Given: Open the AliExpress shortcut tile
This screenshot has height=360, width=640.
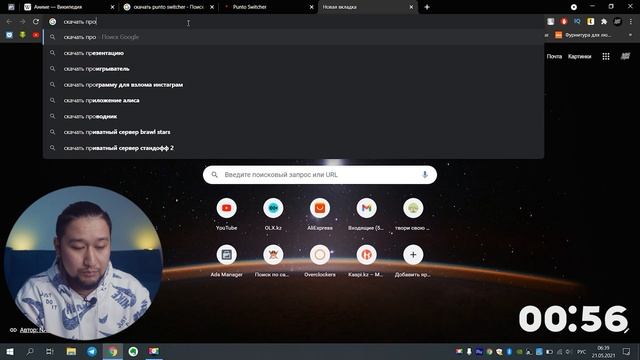Looking at the screenshot, I should pos(320,214).
